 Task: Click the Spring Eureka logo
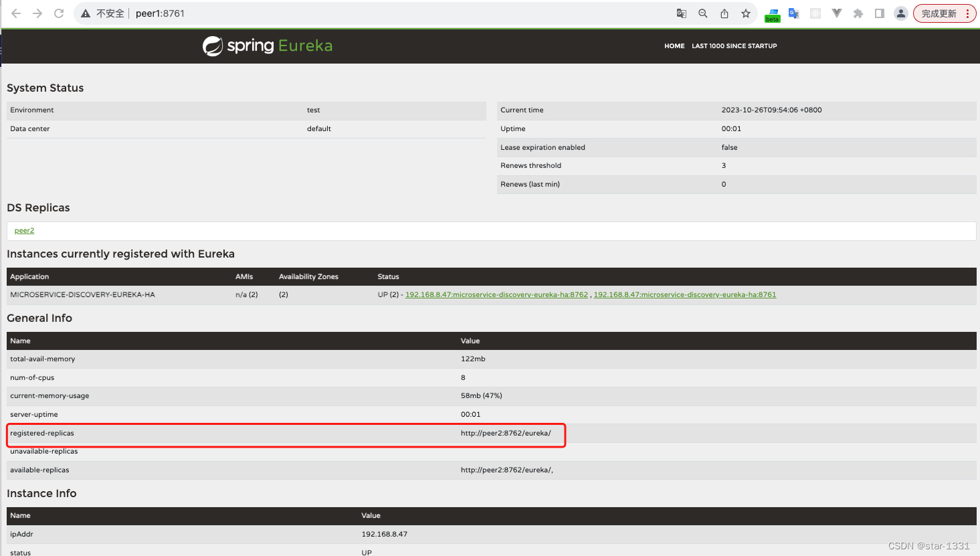coord(268,45)
